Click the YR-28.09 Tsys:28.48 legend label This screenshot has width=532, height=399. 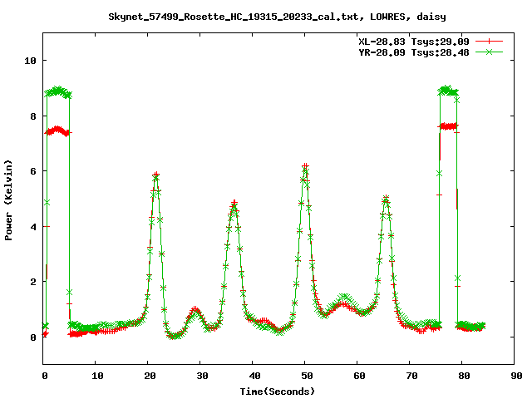pyautogui.click(x=414, y=52)
